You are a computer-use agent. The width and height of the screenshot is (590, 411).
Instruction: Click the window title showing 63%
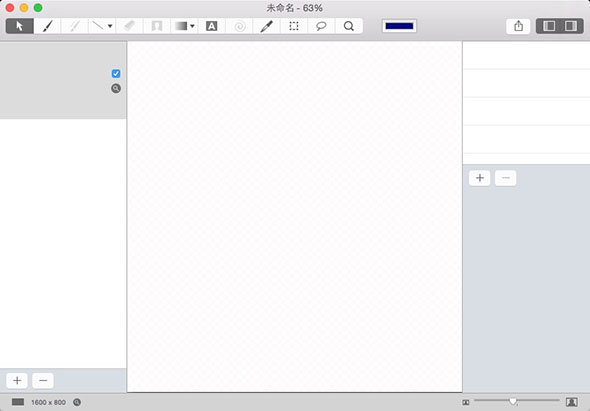click(x=295, y=8)
